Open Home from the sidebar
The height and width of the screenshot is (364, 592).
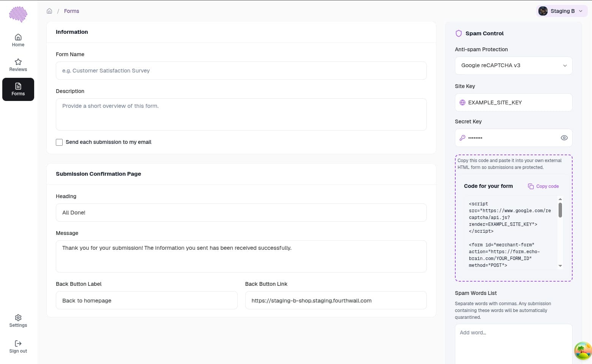pyautogui.click(x=18, y=40)
